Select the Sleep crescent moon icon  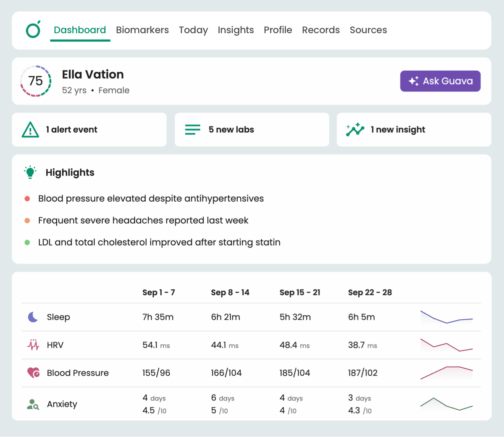(x=32, y=317)
